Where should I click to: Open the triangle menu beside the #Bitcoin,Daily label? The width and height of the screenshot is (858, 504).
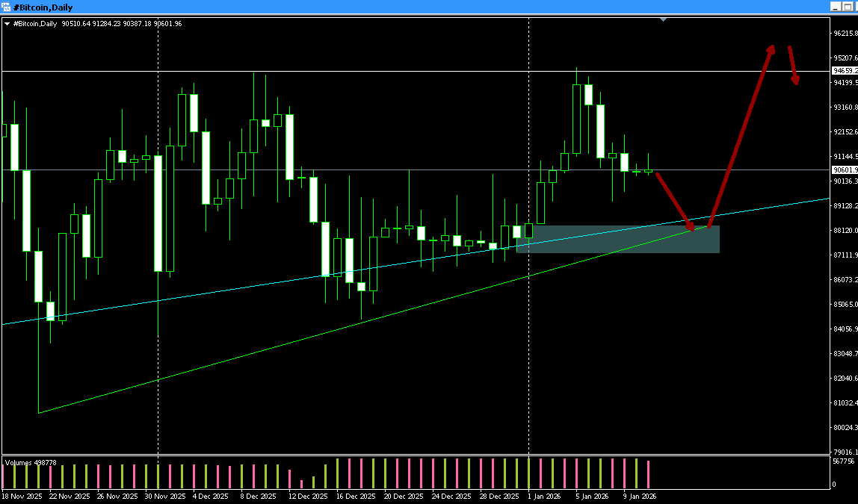7,23
